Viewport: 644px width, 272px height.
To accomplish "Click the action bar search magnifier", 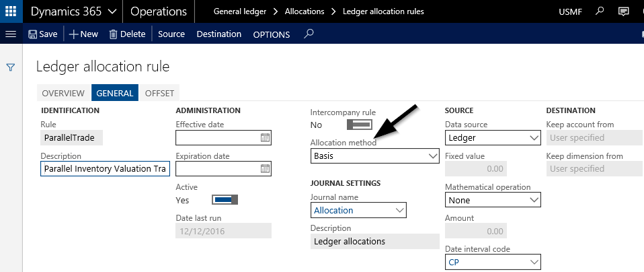I will tap(309, 34).
